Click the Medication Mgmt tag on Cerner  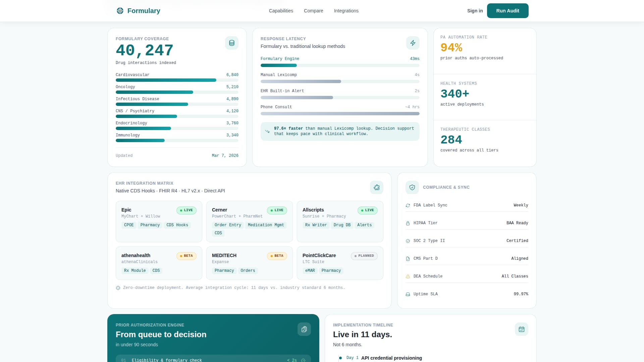pos(266,225)
